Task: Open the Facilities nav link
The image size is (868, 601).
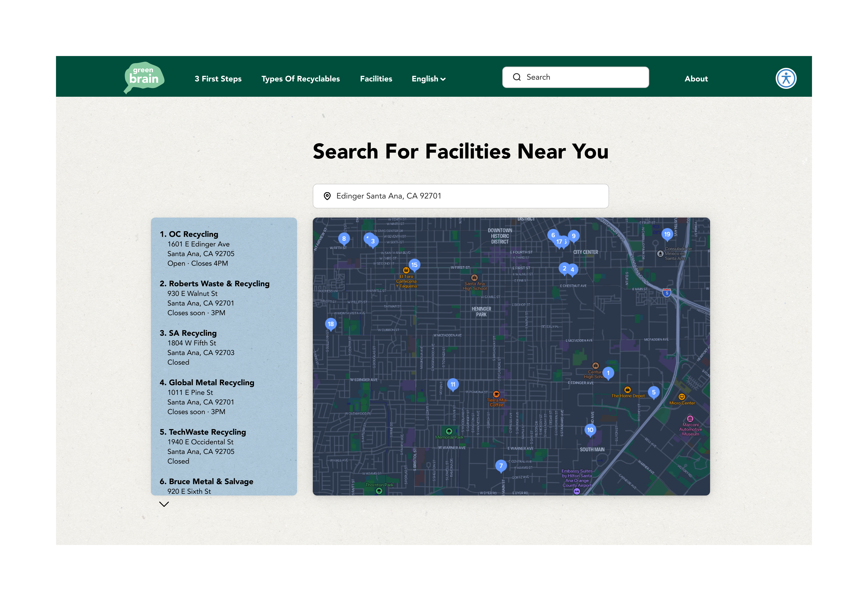Action: coord(376,79)
